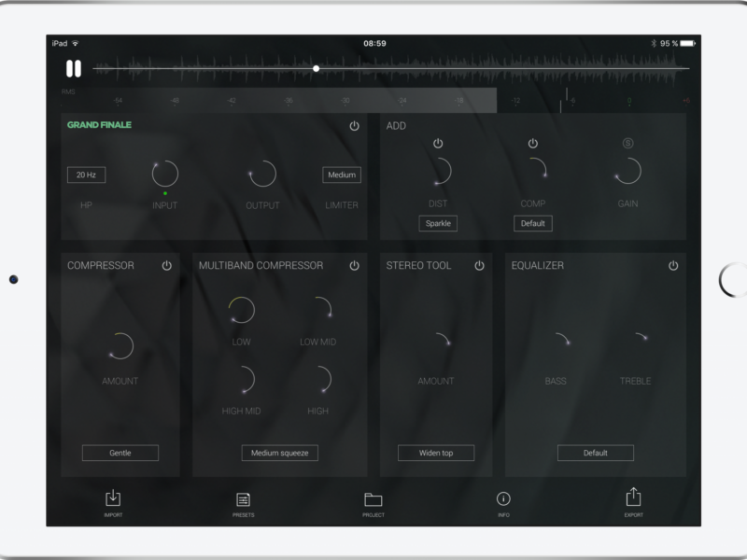Click the 08:59 clock
The width and height of the screenshot is (747, 560).
click(374, 43)
